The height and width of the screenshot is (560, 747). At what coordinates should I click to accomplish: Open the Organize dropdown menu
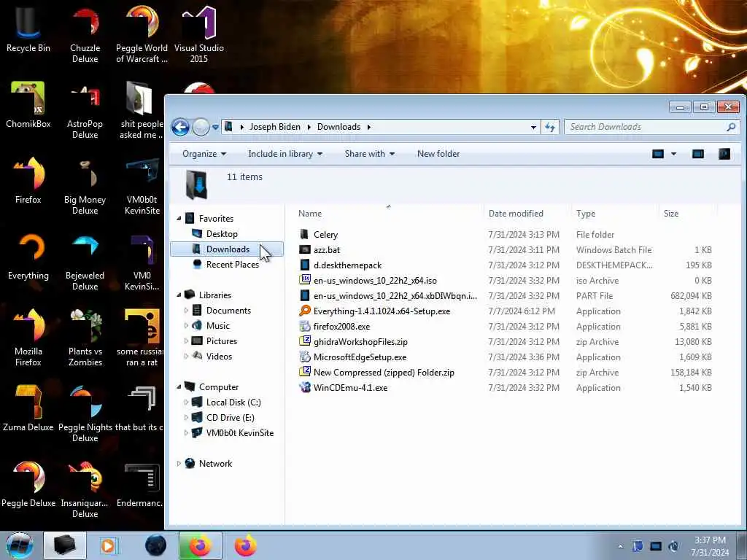point(204,154)
